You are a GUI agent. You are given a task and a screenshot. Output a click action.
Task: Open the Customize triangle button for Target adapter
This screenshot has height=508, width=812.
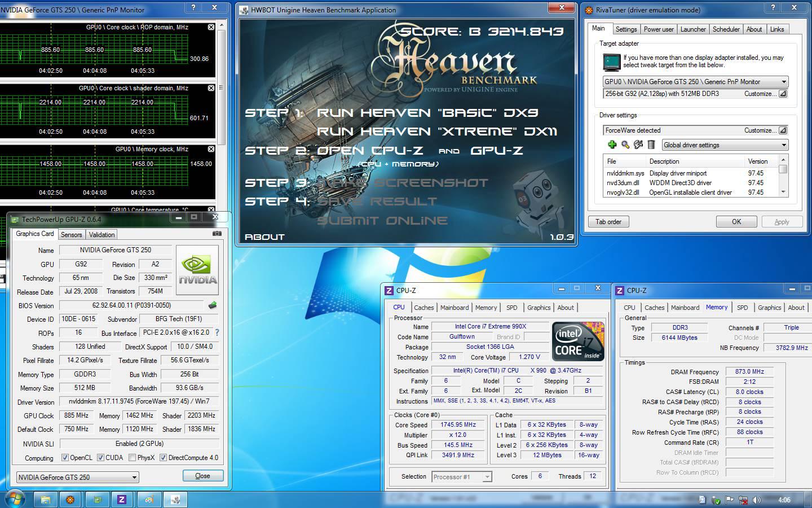[783, 94]
